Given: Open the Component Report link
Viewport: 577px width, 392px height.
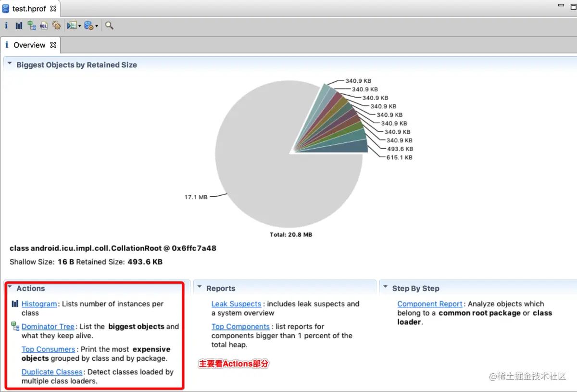Looking at the screenshot, I should coord(429,303).
